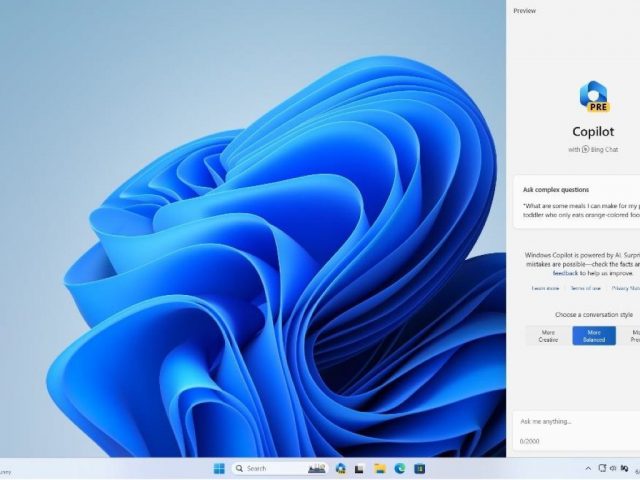Click the Bing Chat icon under Copilot
Screen dimensions: 640x480
click(585, 149)
